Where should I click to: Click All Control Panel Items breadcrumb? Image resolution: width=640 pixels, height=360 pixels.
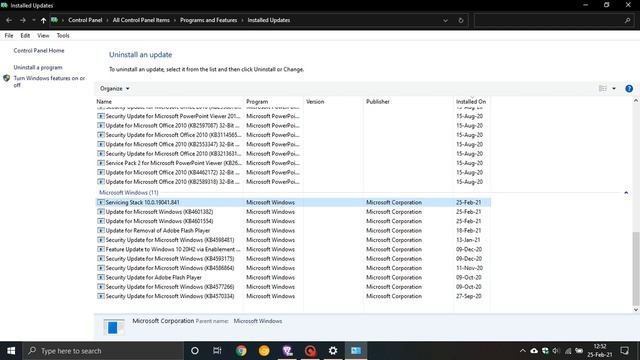pyautogui.click(x=141, y=20)
